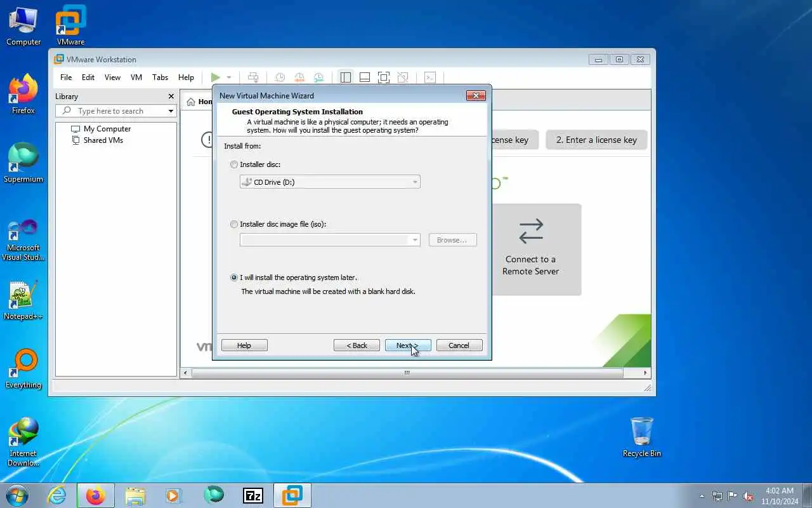Image resolution: width=812 pixels, height=508 pixels.
Task: Enter full screen mode icon
Action: pyautogui.click(x=384, y=77)
